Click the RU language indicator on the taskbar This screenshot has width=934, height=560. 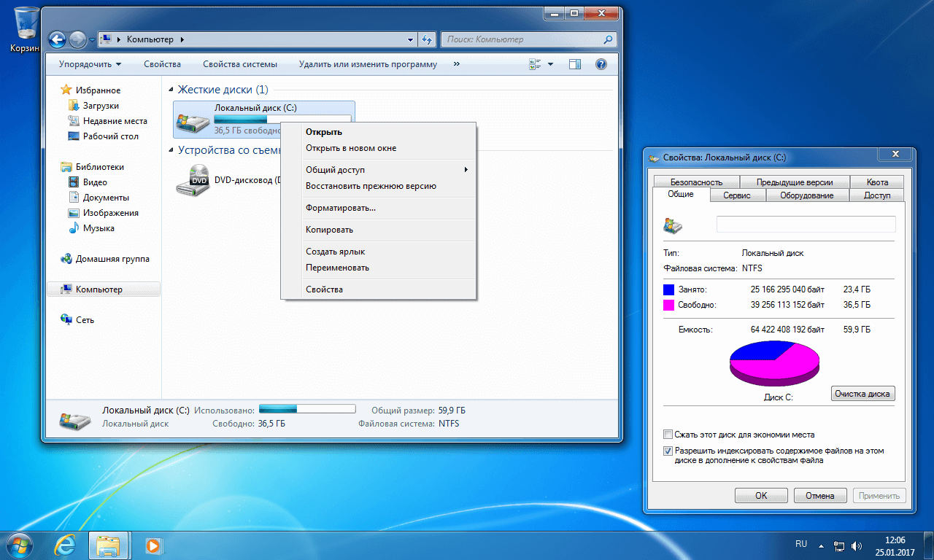801,544
